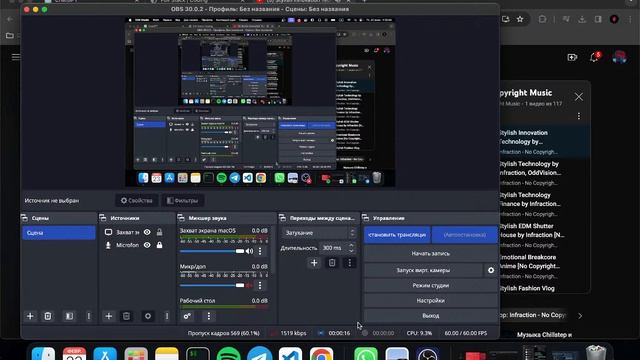
Task: Click the 60.00 / 60.00 FPS status
Action: click(466, 333)
